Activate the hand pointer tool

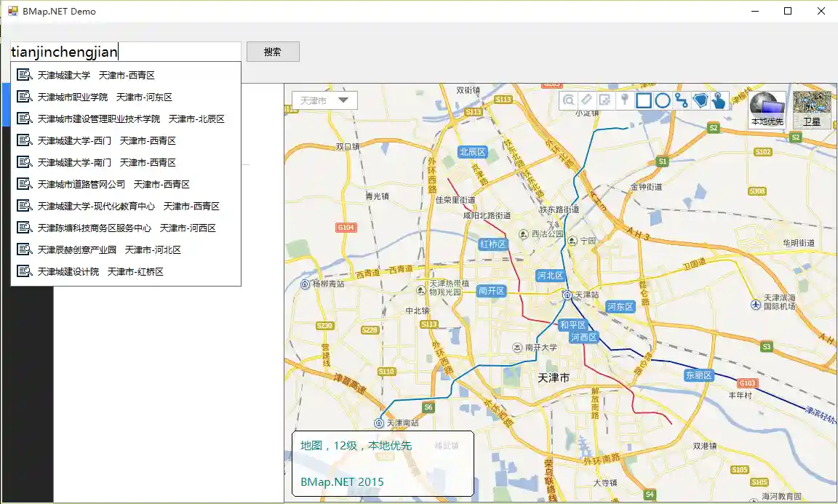(719, 101)
